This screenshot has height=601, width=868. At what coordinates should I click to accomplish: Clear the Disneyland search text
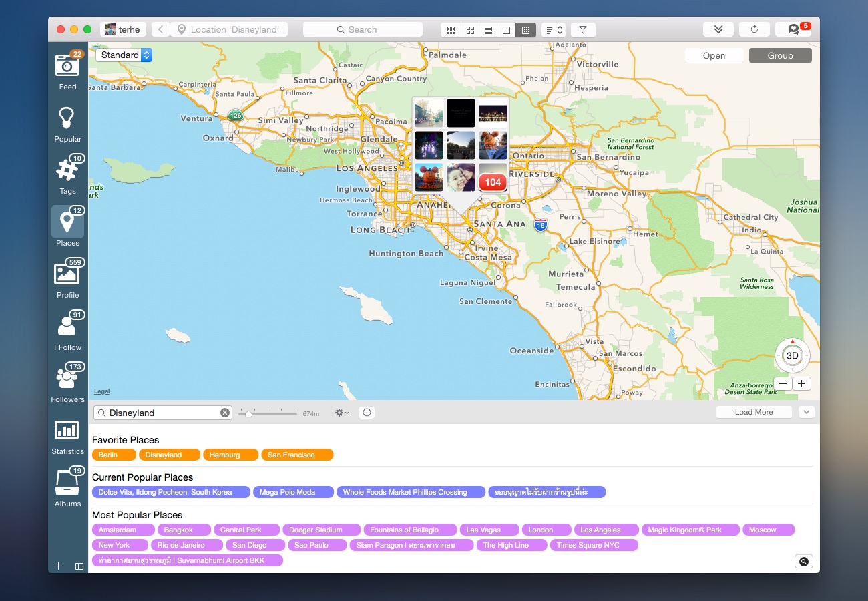tap(225, 413)
